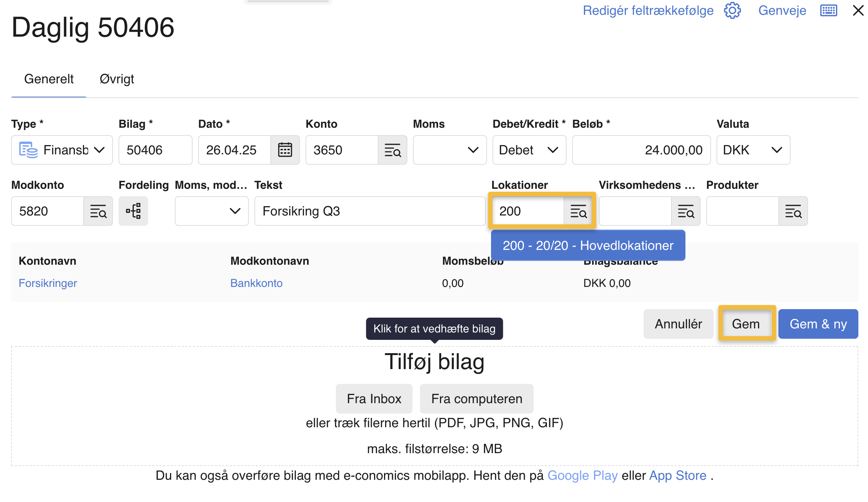
Task: Select suggestion 200 - 20/20 - Hovedlokationer
Action: 588,245
